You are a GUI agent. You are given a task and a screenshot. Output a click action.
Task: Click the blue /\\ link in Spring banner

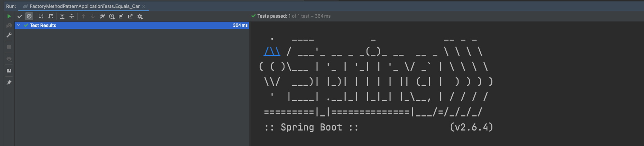pyautogui.click(x=272, y=52)
